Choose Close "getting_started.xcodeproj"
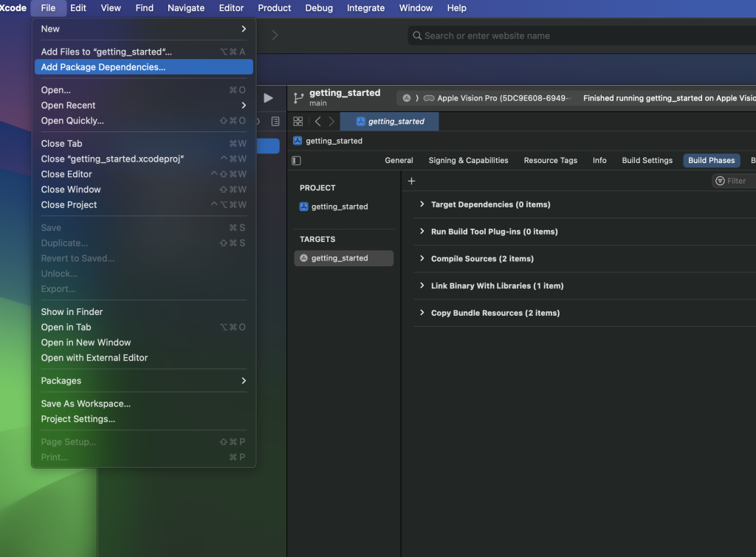Screen dimensions: 756x557 tap(144, 159)
